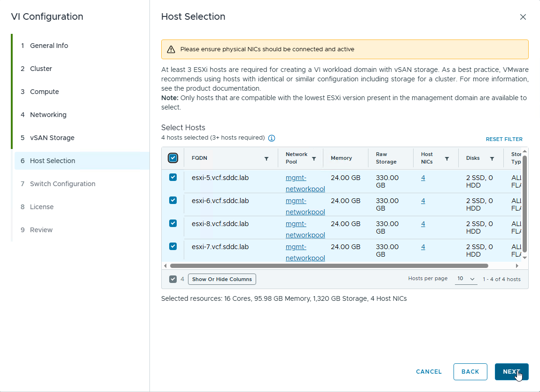The width and height of the screenshot is (540, 392).
Task: Click the horizontal scrollbar left arrow
Action: [165, 266]
